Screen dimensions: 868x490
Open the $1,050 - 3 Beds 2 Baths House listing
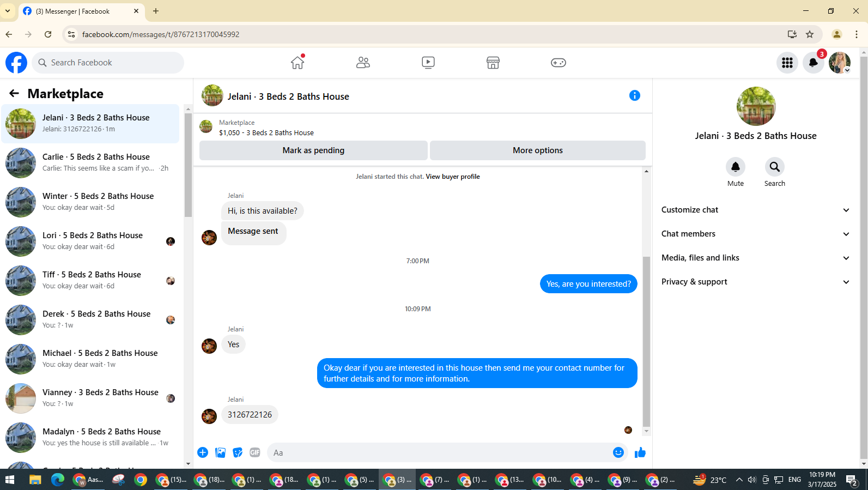click(266, 132)
